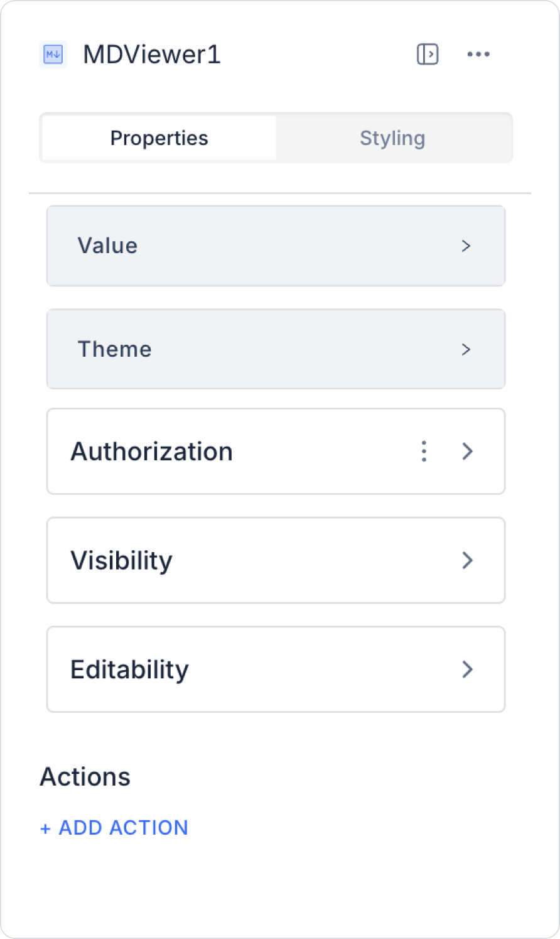This screenshot has height=939, width=560.
Task: Expand Visibility using its chevron arrow
Action: (467, 560)
